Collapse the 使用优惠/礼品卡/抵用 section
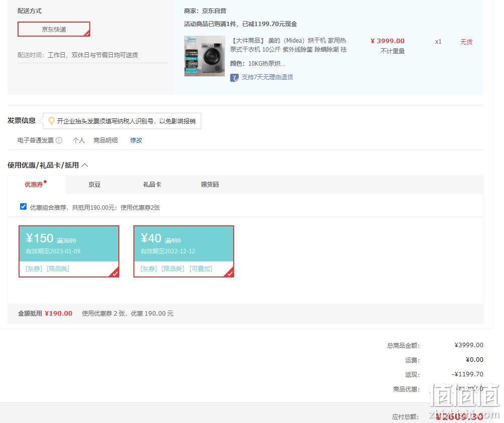Screen dimensions: 504x423 tap(85, 165)
